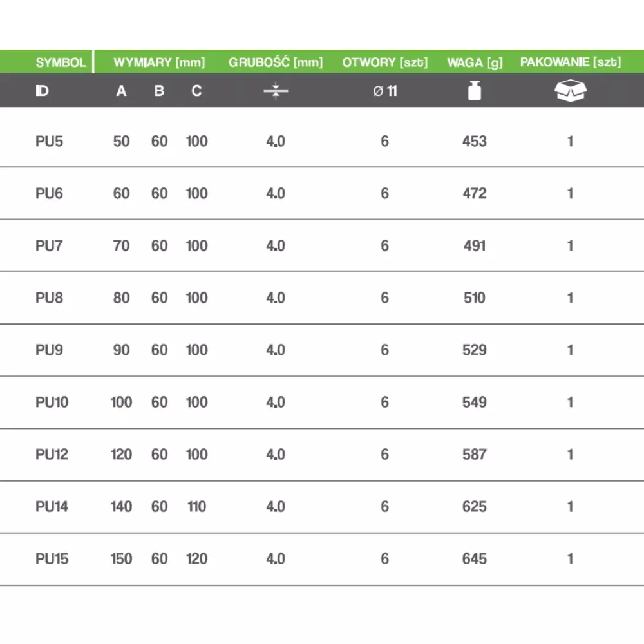Select the SYMBOL column header

[61, 62]
